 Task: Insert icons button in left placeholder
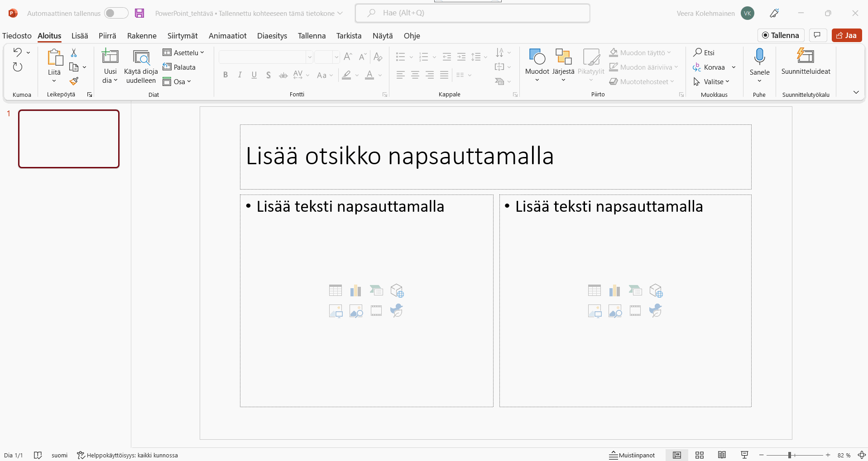tap(397, 311)
